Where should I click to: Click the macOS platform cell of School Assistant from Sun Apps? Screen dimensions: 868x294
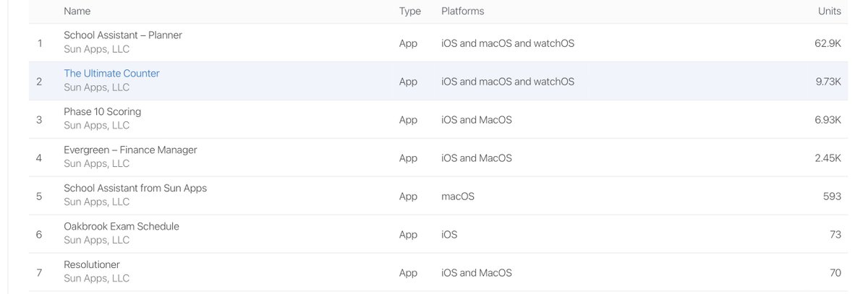458,196
